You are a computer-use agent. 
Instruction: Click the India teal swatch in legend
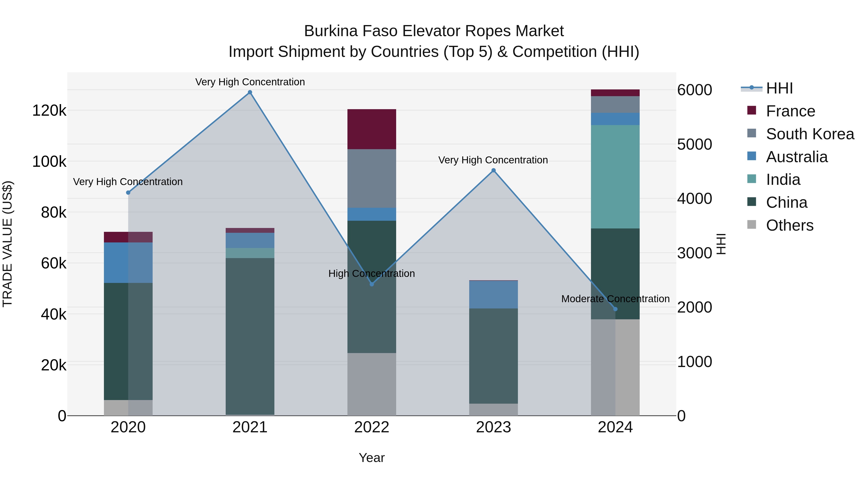pos(751,179)
